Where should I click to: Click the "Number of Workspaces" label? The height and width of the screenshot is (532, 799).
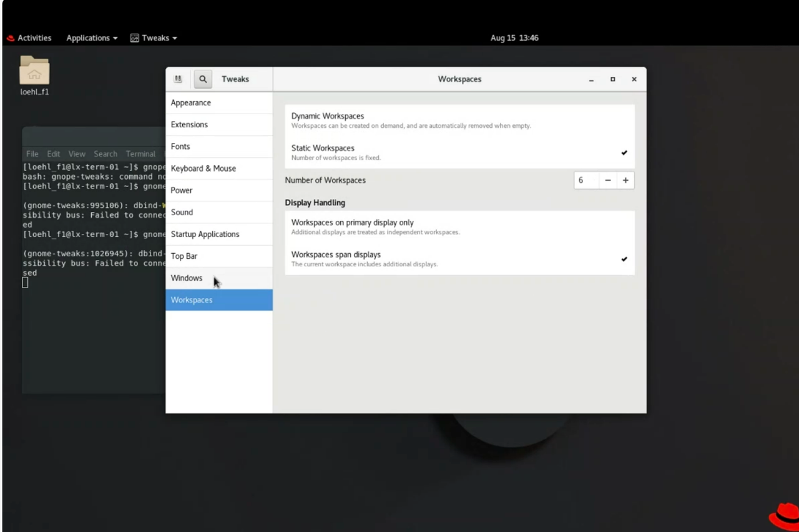[325, 180]
